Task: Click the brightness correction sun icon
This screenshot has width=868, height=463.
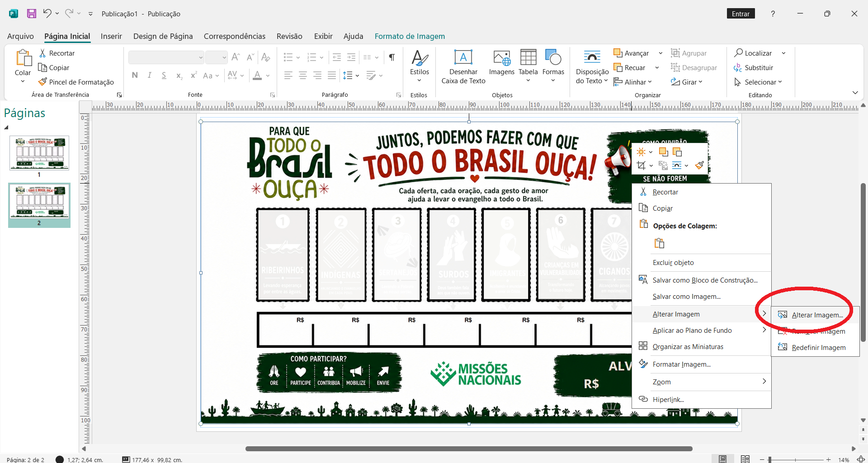Action: point(641,152)
